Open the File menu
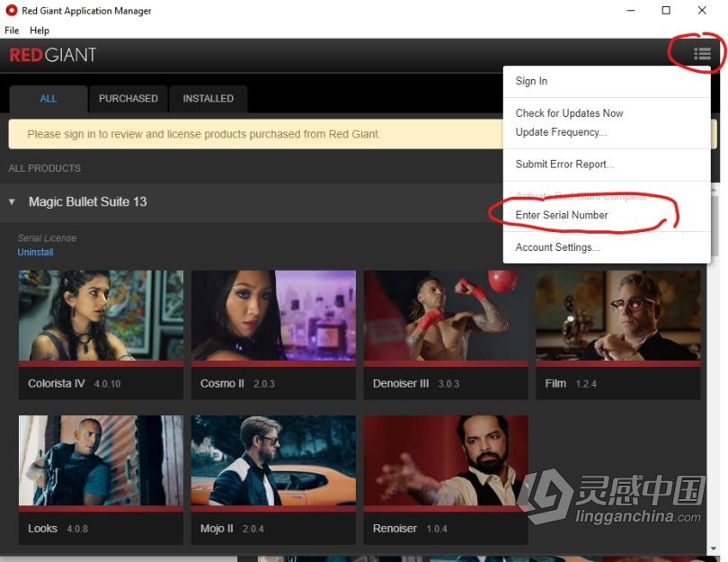This screenshot has height=562, width=728. (x=12, y=31)
